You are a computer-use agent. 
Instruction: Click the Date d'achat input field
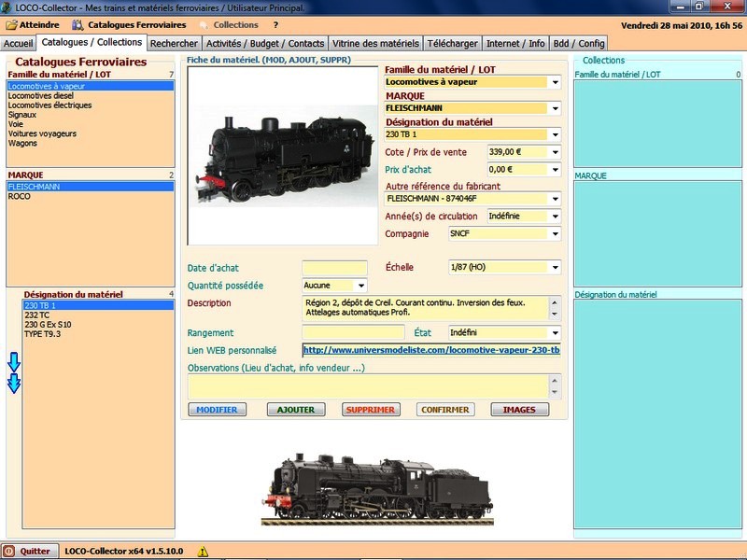click(x=334, y=268)
